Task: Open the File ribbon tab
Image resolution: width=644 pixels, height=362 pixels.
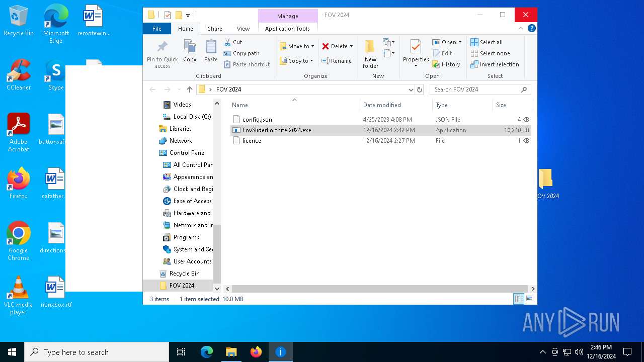Action: [157, 29]
